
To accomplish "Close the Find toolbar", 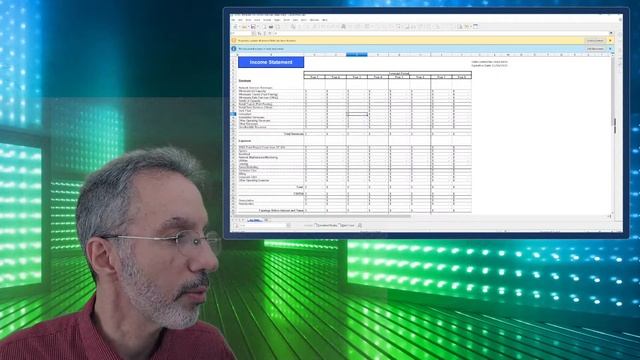I will [236, 225].
